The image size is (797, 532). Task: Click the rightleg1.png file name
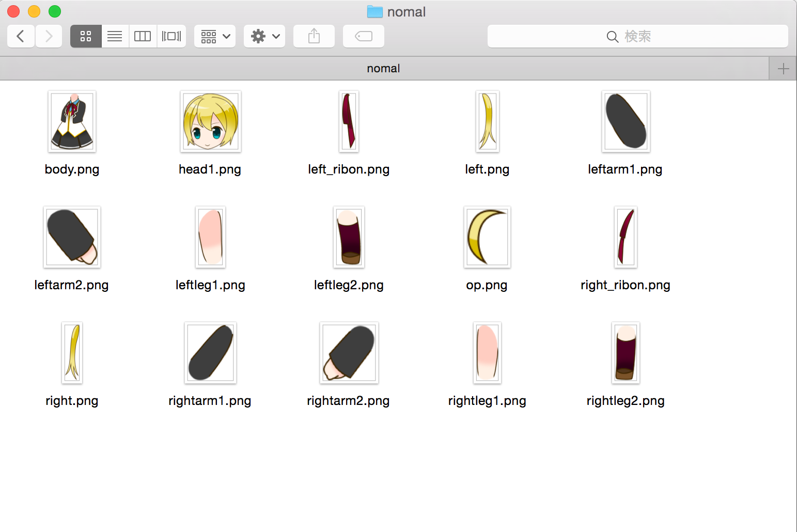(x=487, y=401)
